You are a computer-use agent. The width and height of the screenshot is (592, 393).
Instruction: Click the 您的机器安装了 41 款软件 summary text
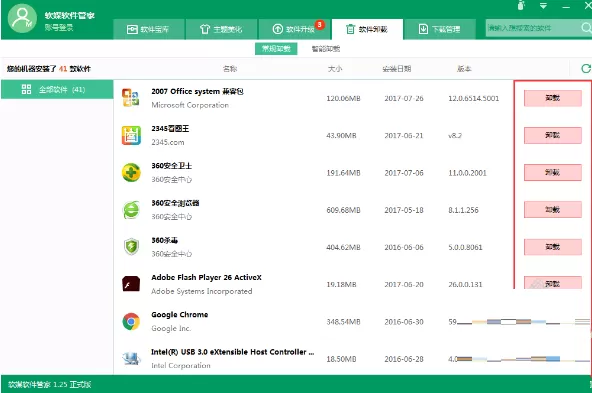(49, 69)
